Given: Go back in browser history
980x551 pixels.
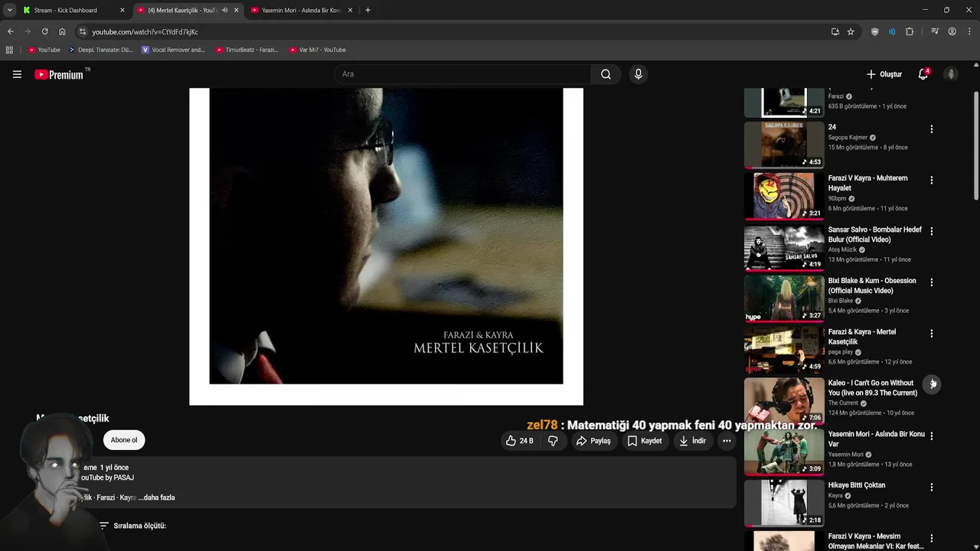Looking at the screenshot, I should pyautogui.click(x=10, y=31).
